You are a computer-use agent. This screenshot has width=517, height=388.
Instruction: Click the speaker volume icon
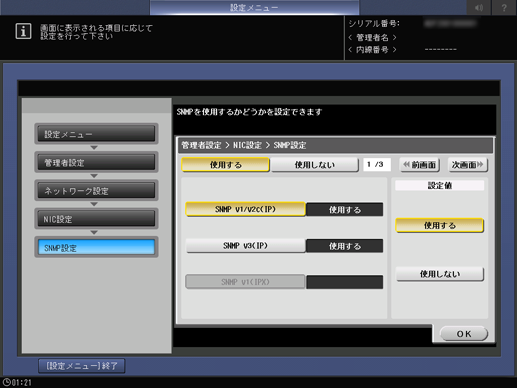479,7
